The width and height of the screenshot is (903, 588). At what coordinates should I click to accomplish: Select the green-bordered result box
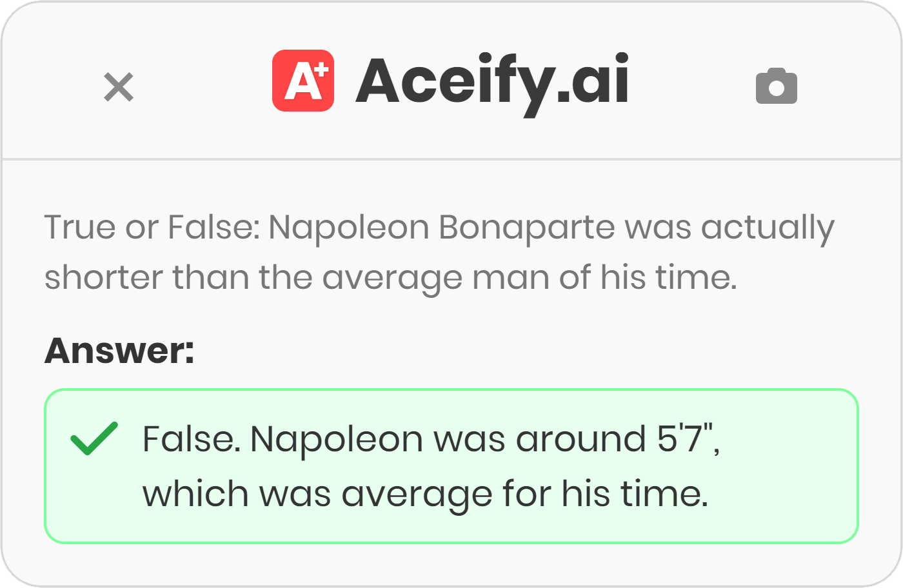tap(451, 464)
